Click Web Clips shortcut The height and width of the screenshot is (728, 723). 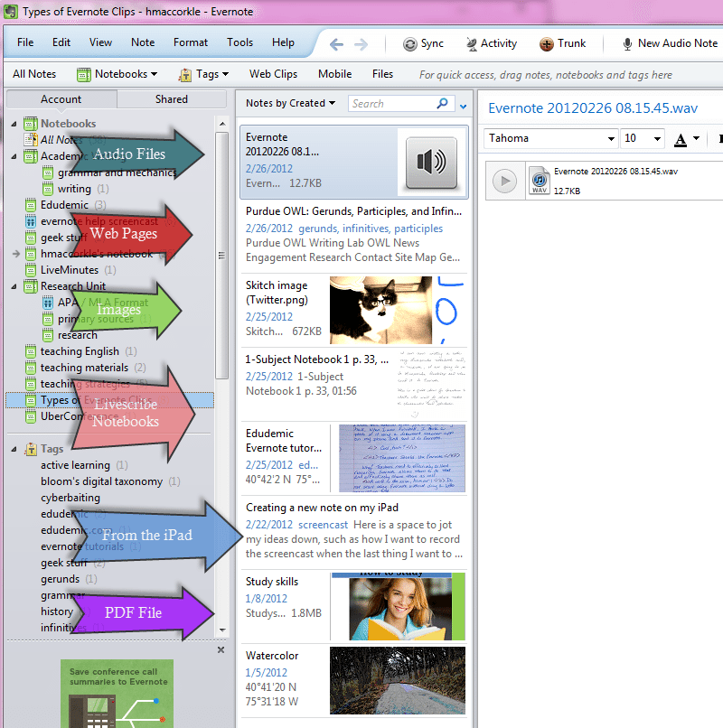pyautogui.click(x=273, y=74)
